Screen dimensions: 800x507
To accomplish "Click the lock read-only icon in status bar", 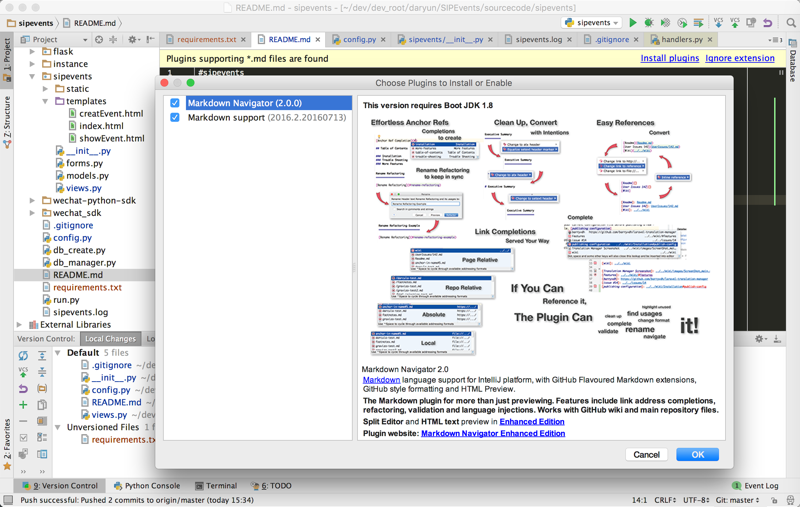I will coord(774,500).
